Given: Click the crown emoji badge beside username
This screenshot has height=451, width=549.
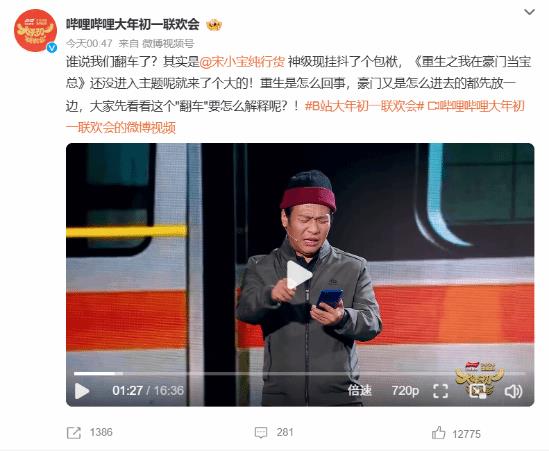Looking at the screenshot, I should pos(214,25).
